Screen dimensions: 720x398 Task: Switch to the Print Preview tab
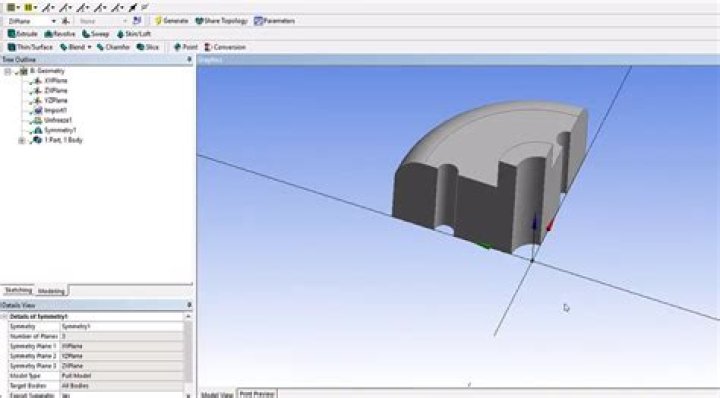click(x=257, y=394)
